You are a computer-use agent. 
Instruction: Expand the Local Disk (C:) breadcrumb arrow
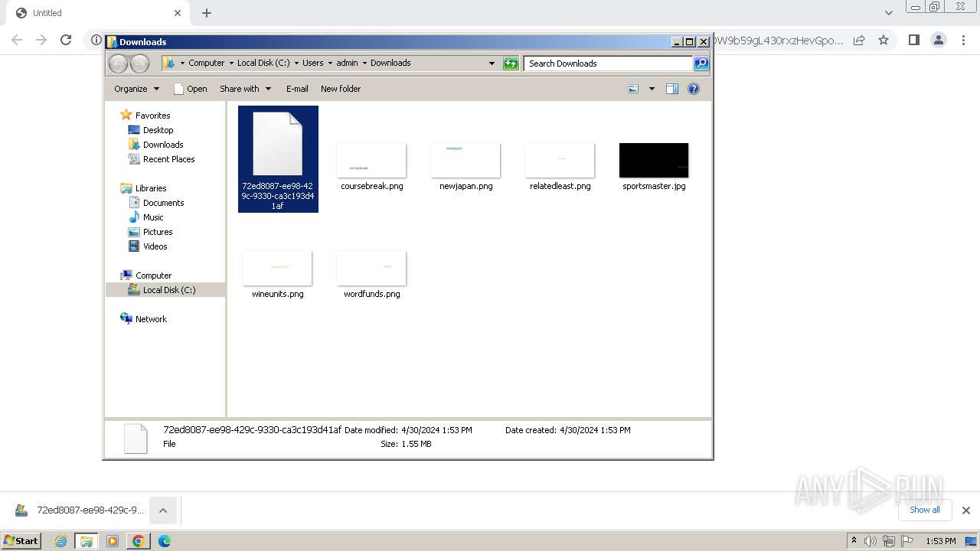(296, 64)
